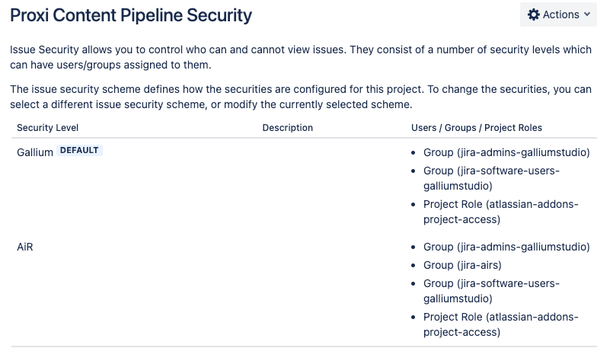This screenshot has height=364, width=613.
Task: Open the Actions dropdown chevron
Action: pos(587,14)
